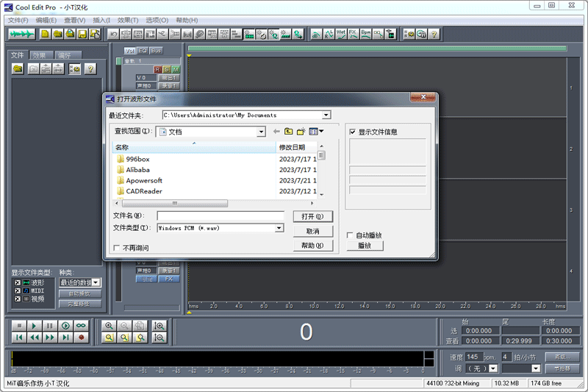Click the rewind button in transport
This screenshot has width=588, height=392.
point(35,338)
